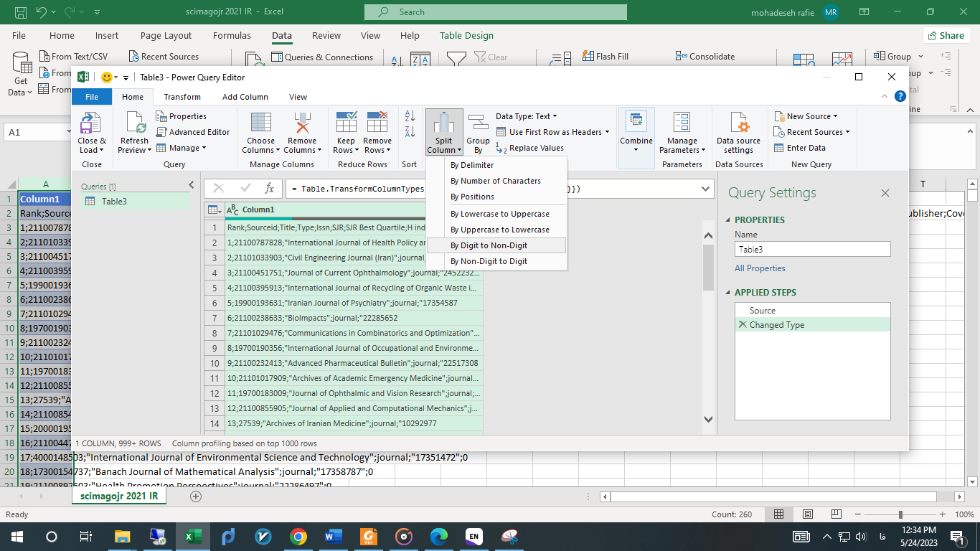
Task: Click Enter Data
Action: tap(799, 148)
